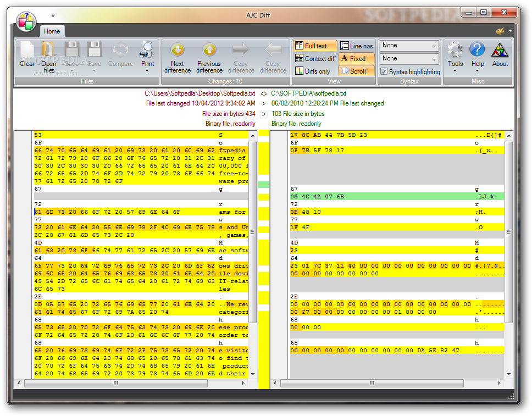Open the About triangle icon
The image size is (532, 416).
point(500,50)
